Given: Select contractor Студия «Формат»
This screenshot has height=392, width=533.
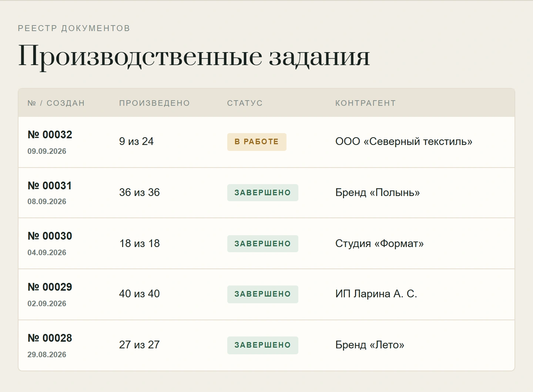Looking at the screenshot, I should [x=379, y=244].
